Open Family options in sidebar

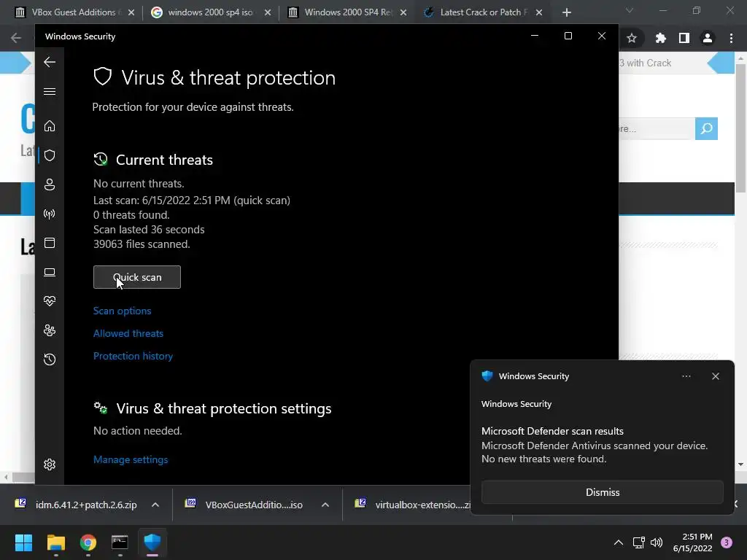(50, 330)
